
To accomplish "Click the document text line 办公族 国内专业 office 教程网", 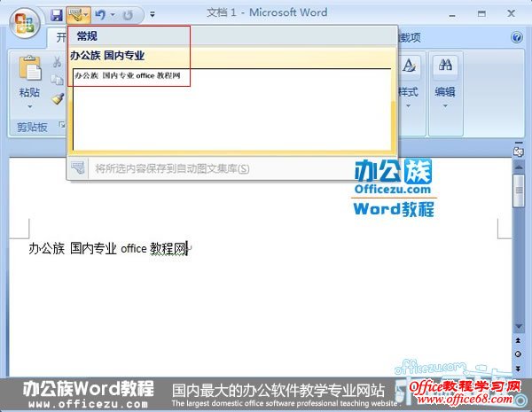I will pyautogui.click(x=108, y=249).
